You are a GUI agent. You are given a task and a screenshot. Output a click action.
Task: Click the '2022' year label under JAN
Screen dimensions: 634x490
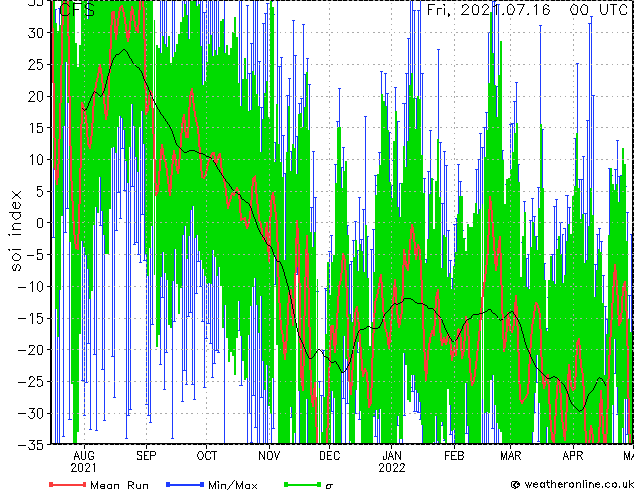tap(392, 468)
